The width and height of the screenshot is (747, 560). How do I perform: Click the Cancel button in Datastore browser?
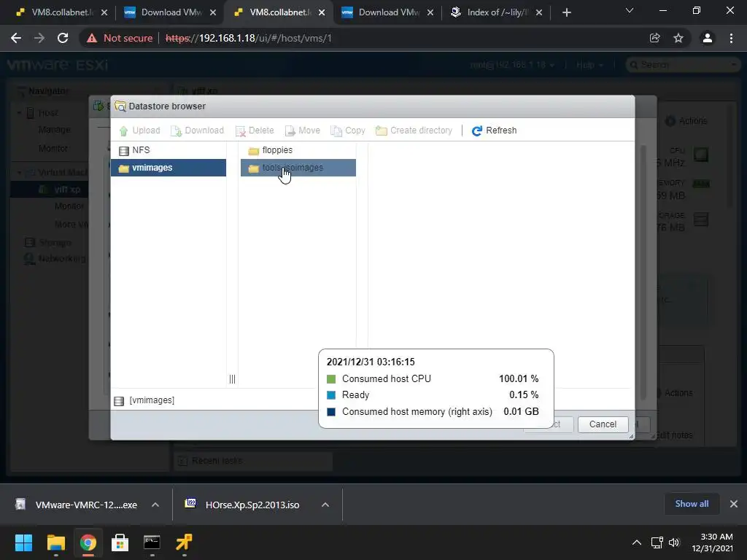click(x=603, y=424)
